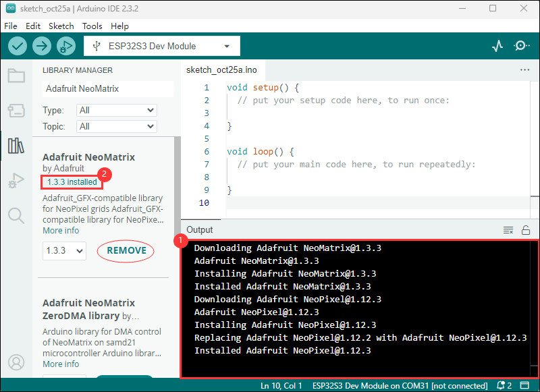Open More info for NeoMatrix ZeroDMA library
The width and height of the screenshot is (540, 392).
pyautogui.click(x=61, y=364)
